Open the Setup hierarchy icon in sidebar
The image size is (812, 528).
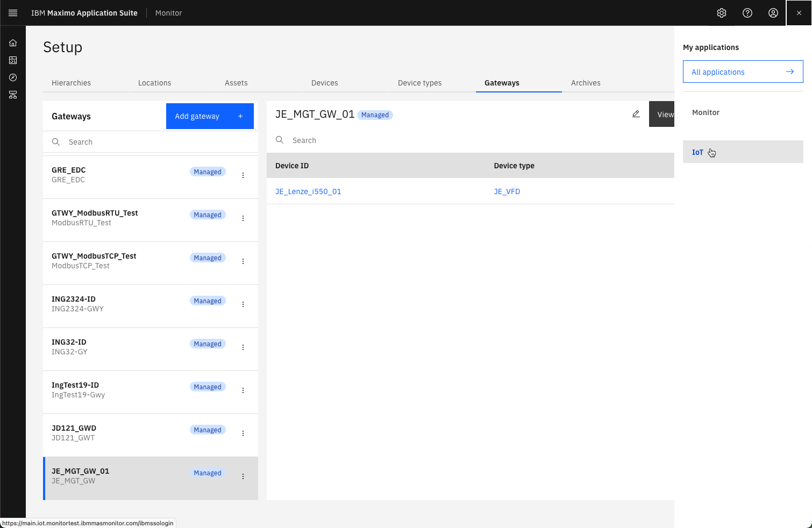pyautogui.click(x=13, y=95)
